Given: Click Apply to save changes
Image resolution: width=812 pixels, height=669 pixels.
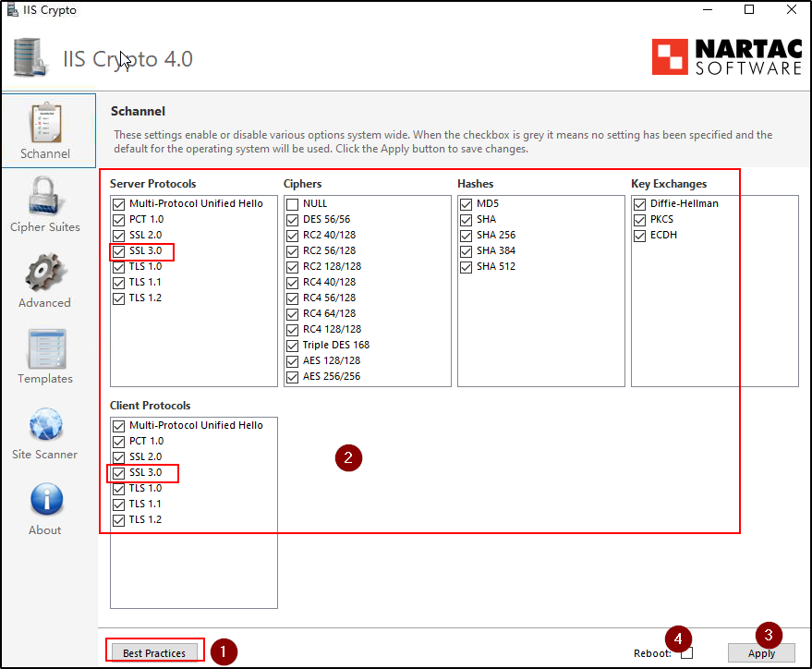Looking at the screenshot, I should coord(761,653).
